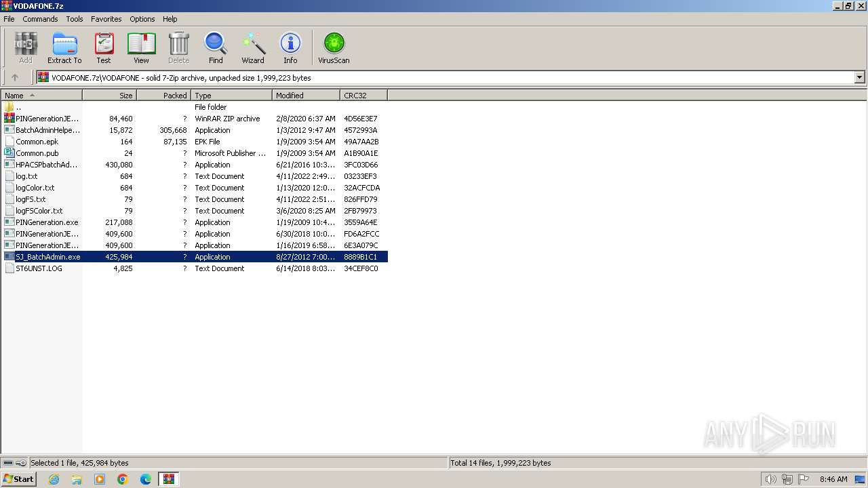This screenshot has width=868, height=488.
Task: Launch the Wizard wand tool
Action: click(253, 48)
